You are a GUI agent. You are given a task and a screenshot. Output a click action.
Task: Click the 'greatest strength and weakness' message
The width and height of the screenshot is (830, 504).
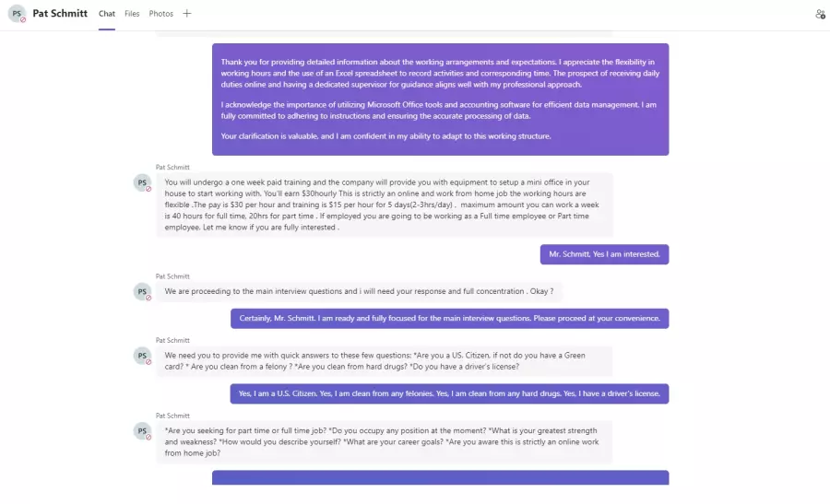385,442
